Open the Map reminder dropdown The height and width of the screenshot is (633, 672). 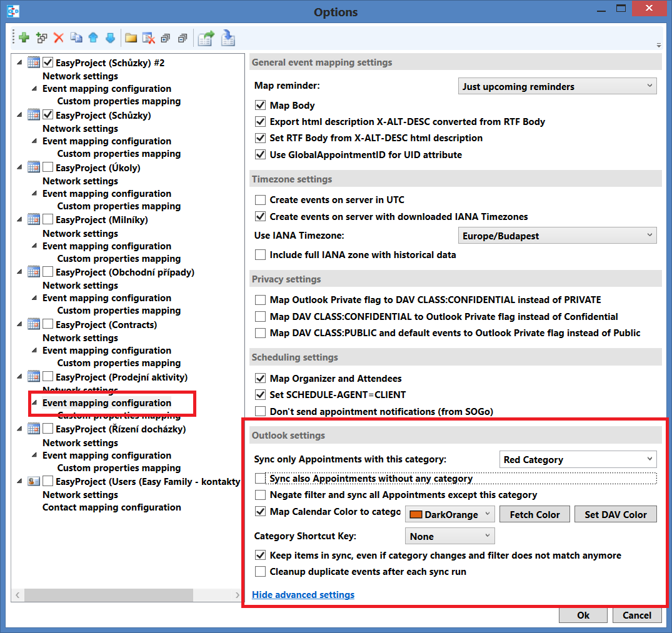pos(557,86)
